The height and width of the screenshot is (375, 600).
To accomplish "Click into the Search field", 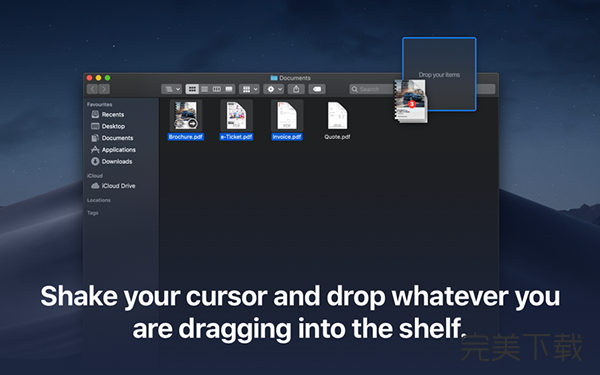I will point(371,89).
